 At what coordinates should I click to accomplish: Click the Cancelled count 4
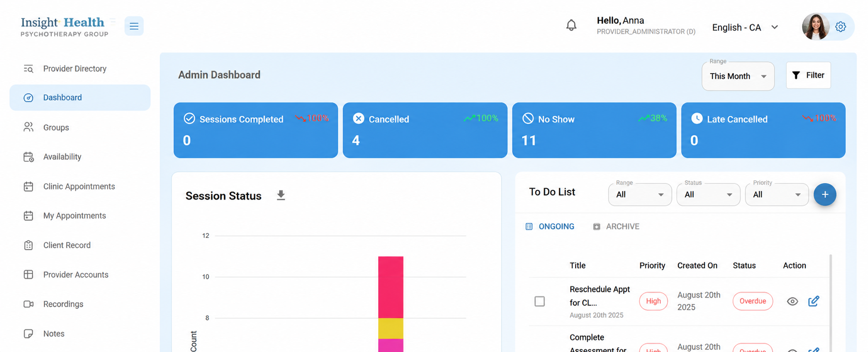tap(356, 141)
